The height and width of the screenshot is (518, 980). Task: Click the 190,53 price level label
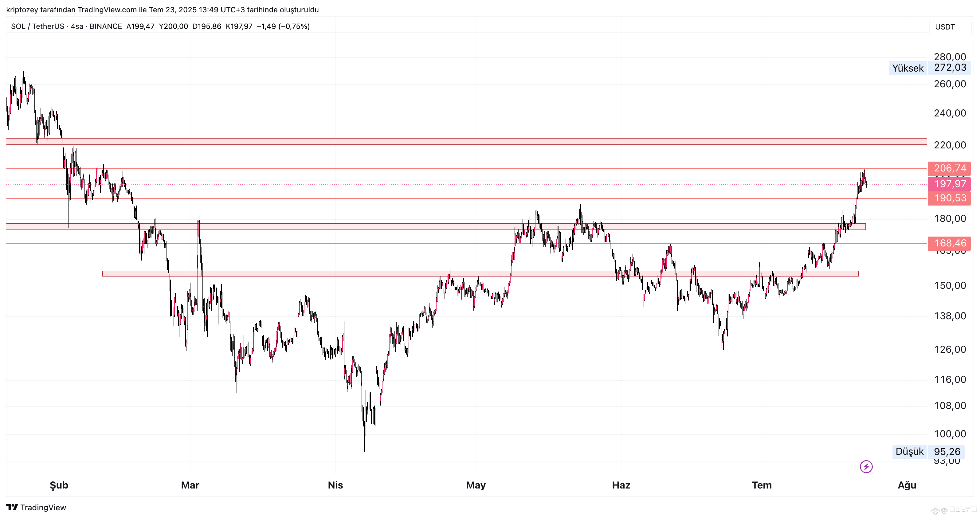[x=949, y=198]
